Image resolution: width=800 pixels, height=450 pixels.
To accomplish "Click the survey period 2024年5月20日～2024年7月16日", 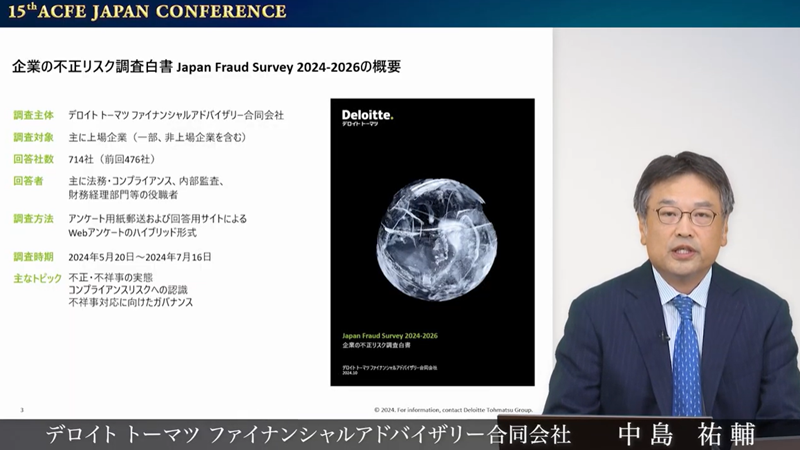I will (140, 257).
